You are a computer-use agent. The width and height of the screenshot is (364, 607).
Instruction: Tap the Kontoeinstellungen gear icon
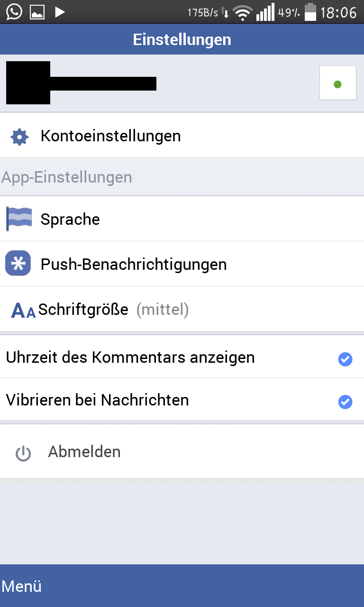tap(19, 137)
